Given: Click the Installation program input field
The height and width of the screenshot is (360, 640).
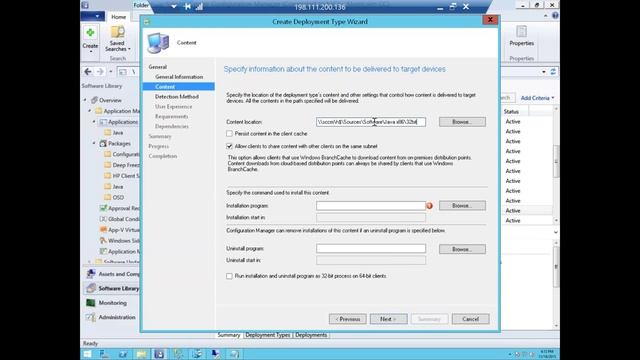Looking at the screenshot, I should tap(371, 206).
